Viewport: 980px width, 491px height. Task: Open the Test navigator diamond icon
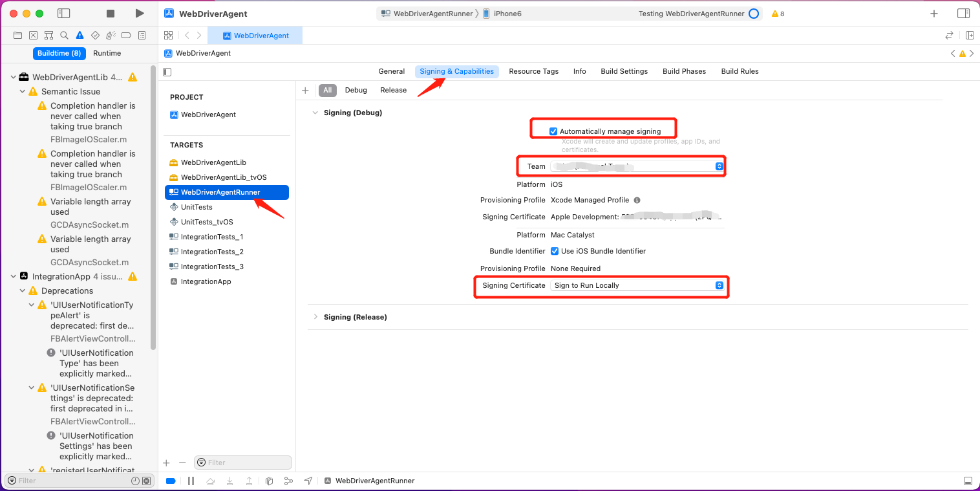tap(95, 35)
